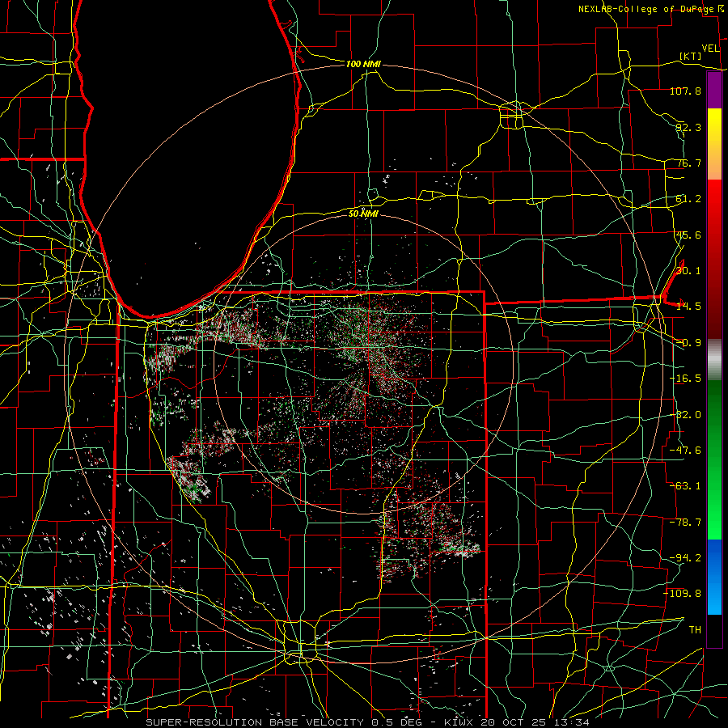This screenshot has height=728, width=728.
Task: Select the -63.1 velocity scale value
Action: click(685, 486)
